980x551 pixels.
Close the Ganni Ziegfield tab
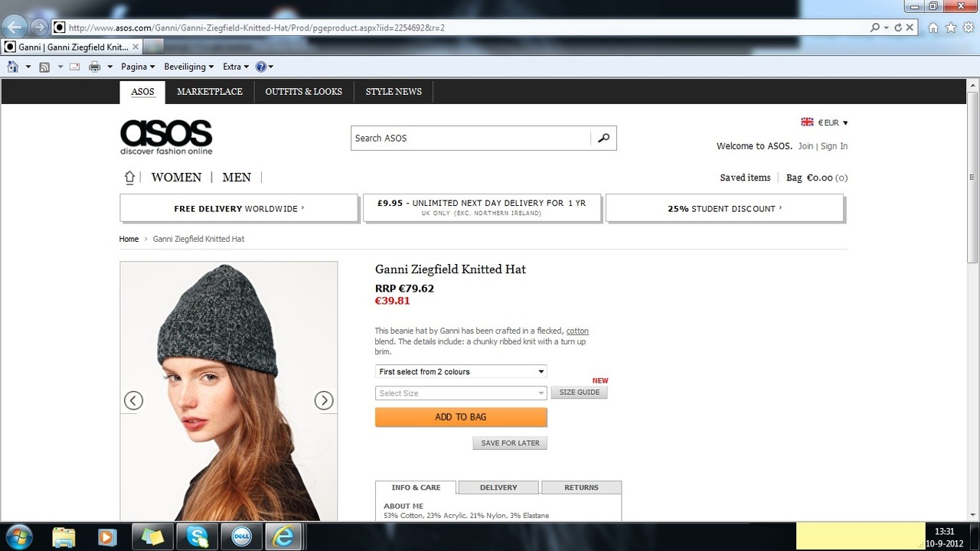pyautogui.click(x=136, y=47)
